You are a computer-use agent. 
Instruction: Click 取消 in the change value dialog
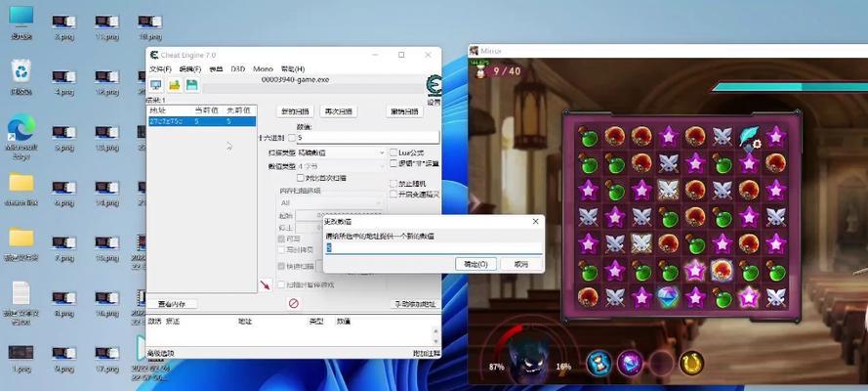[521, 264]
